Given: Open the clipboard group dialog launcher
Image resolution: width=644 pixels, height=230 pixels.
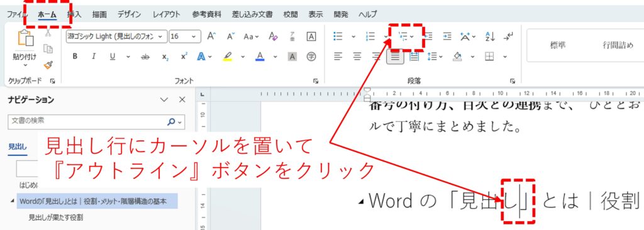Looking at the screenshot, I should (x=53, y=81).
